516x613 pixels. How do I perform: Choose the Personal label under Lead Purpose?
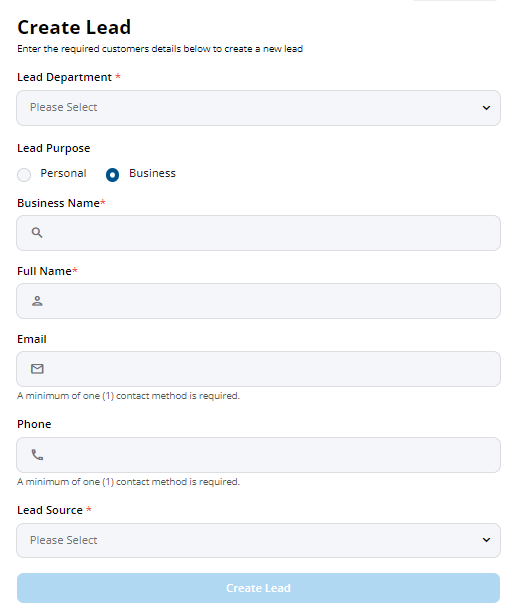tap(63, 173)
